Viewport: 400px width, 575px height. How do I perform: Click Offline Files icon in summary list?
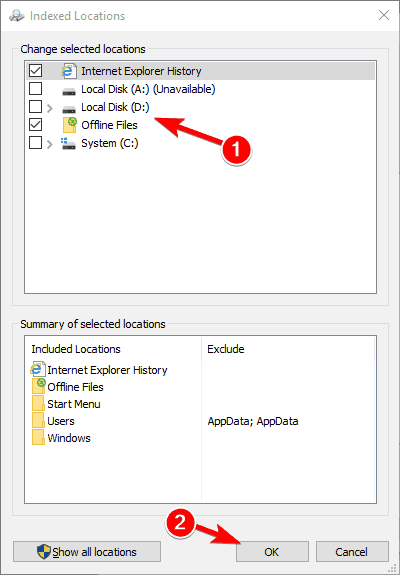[x=38, y=386]
